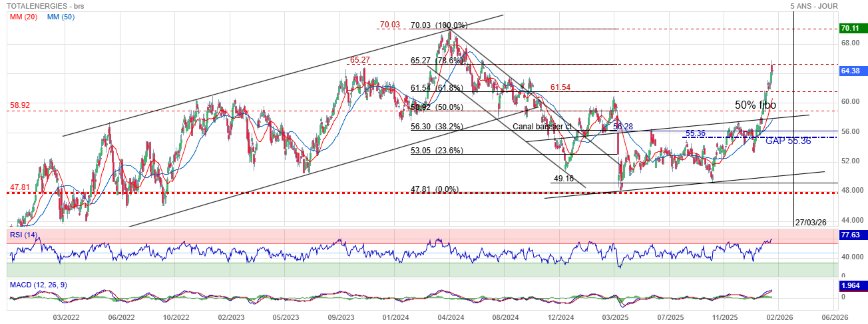Click the 49.16 support level label
This screenshot has height=324, width=868.
pyautogui.click(x=563, y=179)
